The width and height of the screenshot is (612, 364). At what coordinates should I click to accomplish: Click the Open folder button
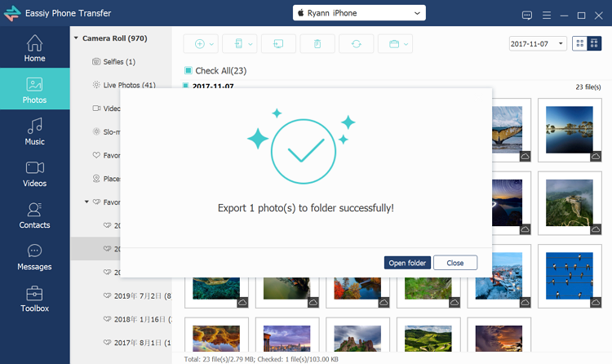[x=407, y=263]
